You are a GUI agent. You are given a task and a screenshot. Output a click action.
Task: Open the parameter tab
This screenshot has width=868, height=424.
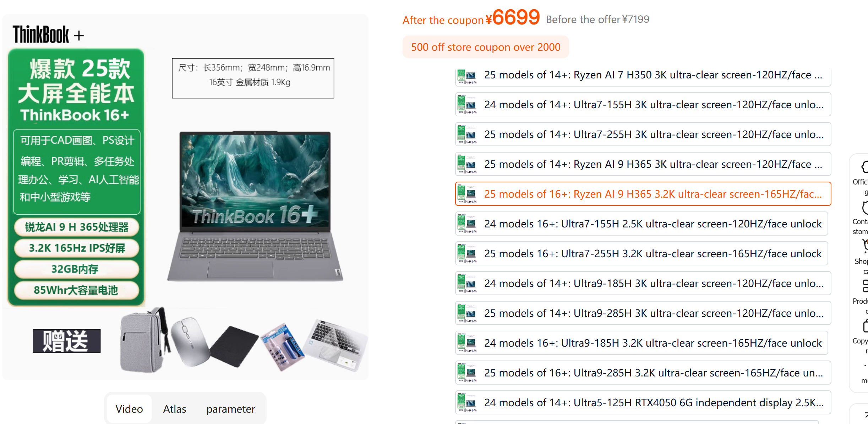(x=230, y=409)
